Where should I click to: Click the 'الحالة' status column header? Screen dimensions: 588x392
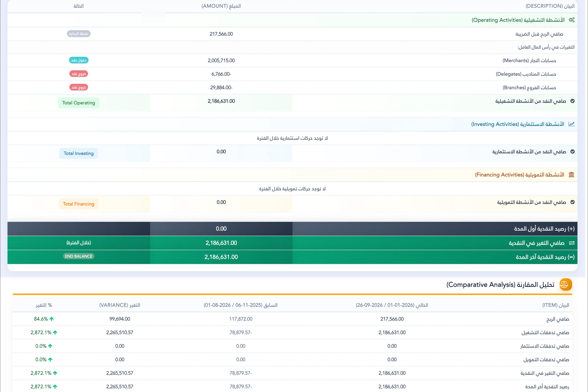79,6
